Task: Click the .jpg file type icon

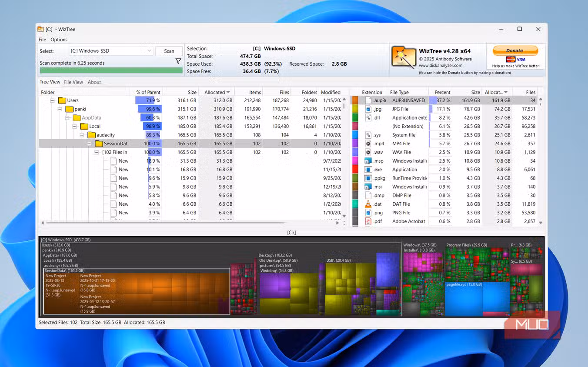Action: [368, 109]
